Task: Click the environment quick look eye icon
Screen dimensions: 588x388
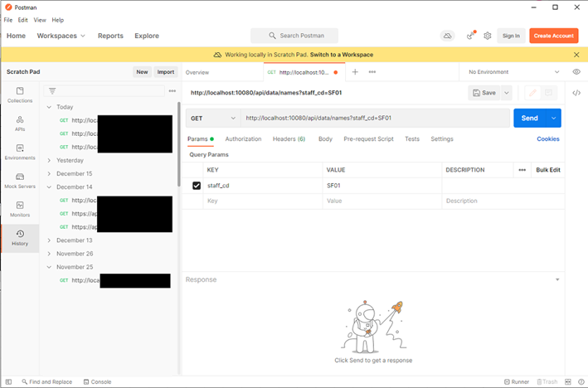Action: [x=577, y=72]
